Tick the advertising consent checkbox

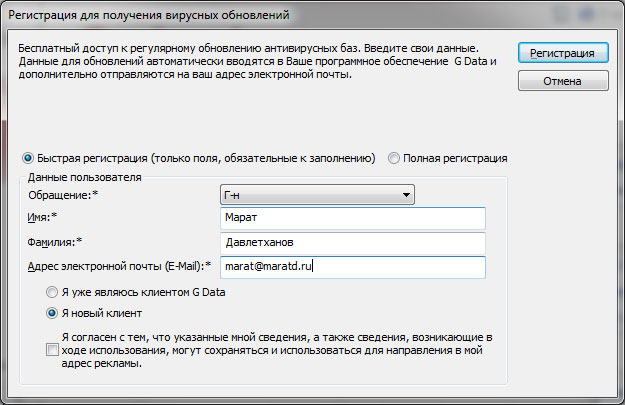click(52, 350)
